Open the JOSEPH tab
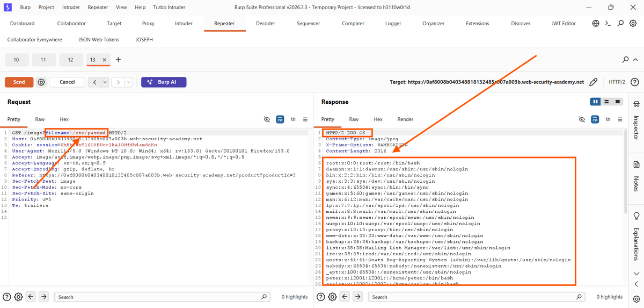Image resolution: width=644 pixels, height=308 pixels. [145, 40]
